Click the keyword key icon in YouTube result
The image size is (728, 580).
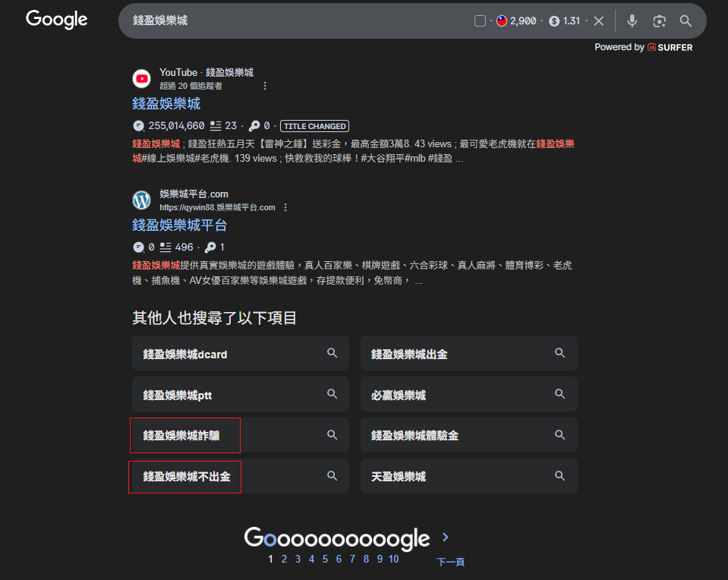point(254,126)
